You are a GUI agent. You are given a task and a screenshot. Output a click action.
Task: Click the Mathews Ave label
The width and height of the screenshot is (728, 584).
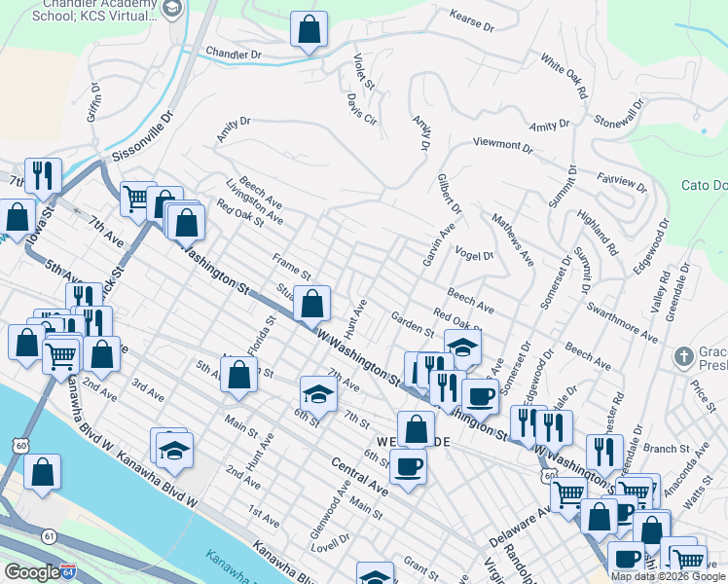pyautogui.click(x=513, y=240)
